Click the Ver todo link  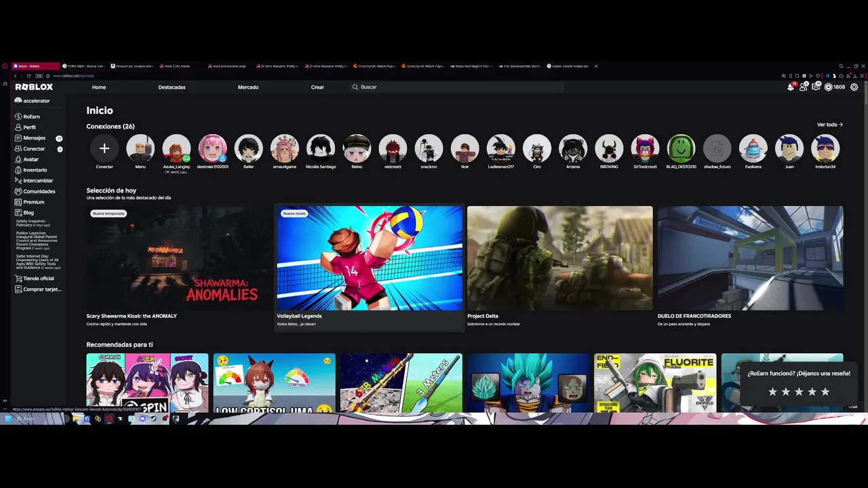[830, 125]
